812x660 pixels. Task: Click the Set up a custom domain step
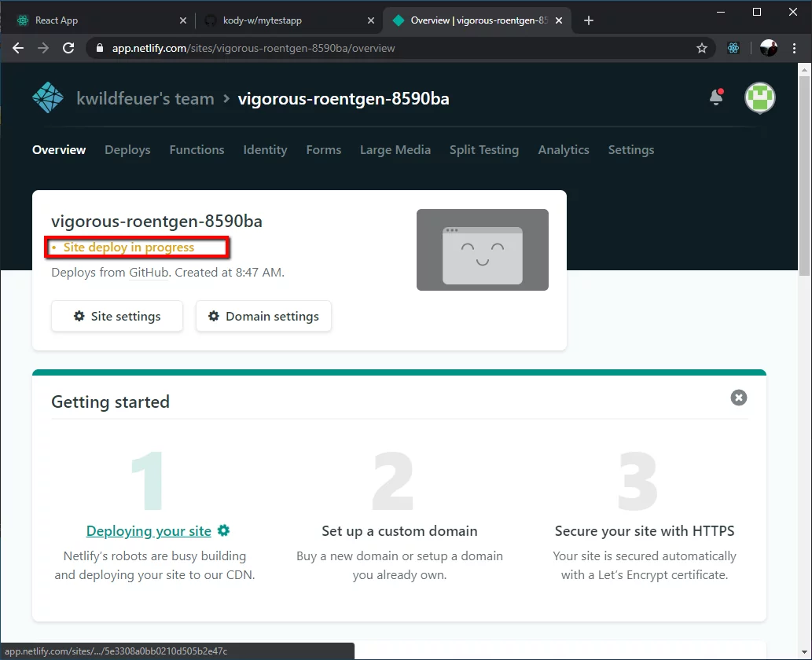tap(399, 530)
